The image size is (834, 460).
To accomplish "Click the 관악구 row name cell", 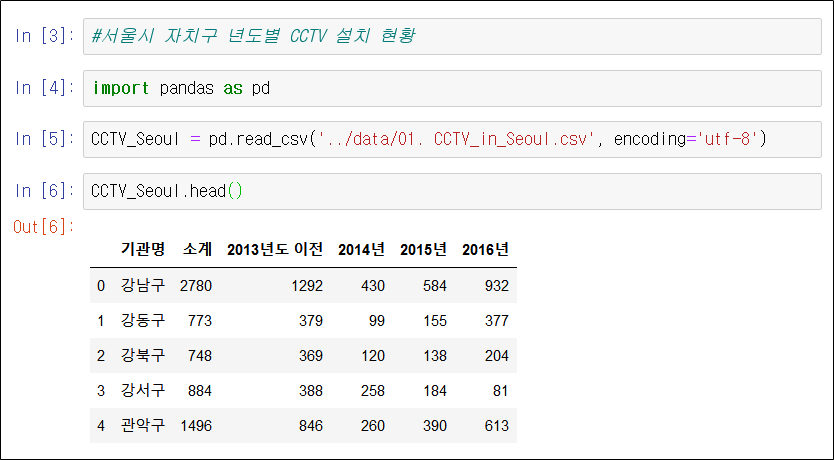I will tap(143, 425).
